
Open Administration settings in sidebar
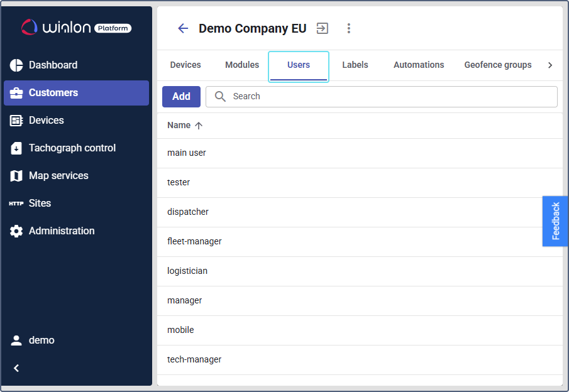[x=61, y=231]
